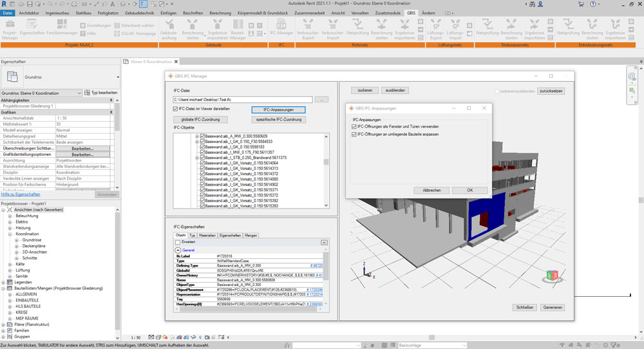The image size is (644, 349).
Task: Click Lüftungs-Export in Lüftungsnetz group
Action: (x=436, y=30)
